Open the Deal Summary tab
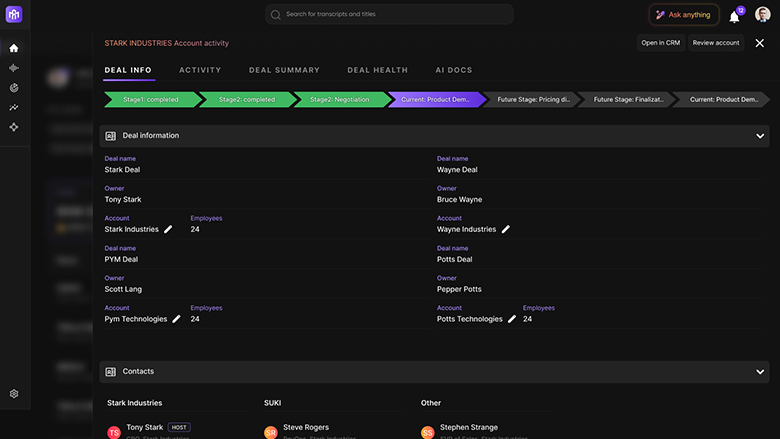Image resolution: width=780 pixels, height=439 pixels. pos(284,70)
